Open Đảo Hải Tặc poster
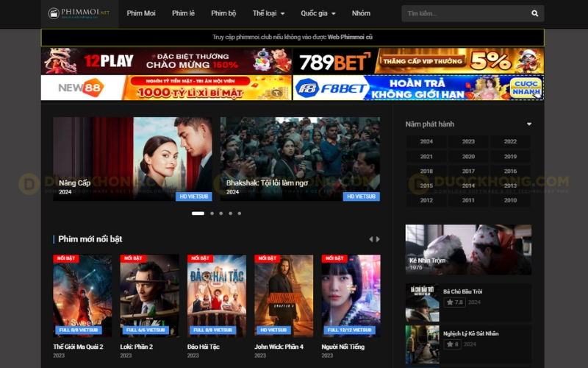The image size is (588, 368). pyautogui.click(x=217, y=296)
